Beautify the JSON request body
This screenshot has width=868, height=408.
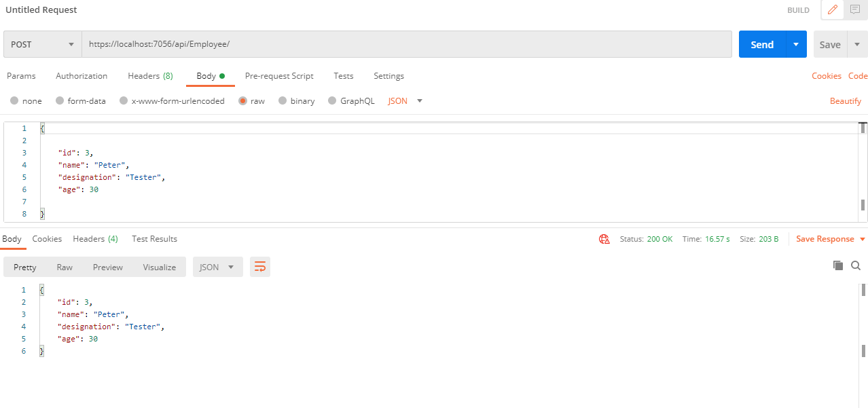tap(845, 100)
